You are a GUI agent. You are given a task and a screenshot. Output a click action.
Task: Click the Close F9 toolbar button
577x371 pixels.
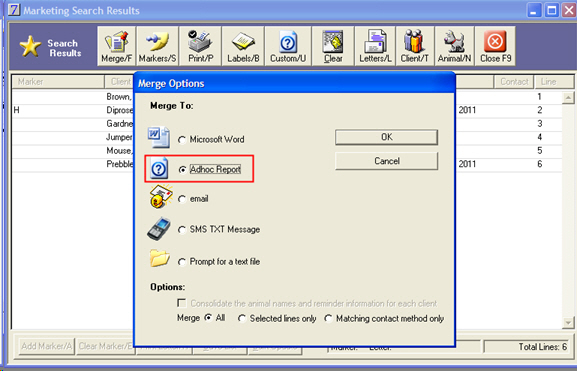pyautogui.click(x=495, y=46)
